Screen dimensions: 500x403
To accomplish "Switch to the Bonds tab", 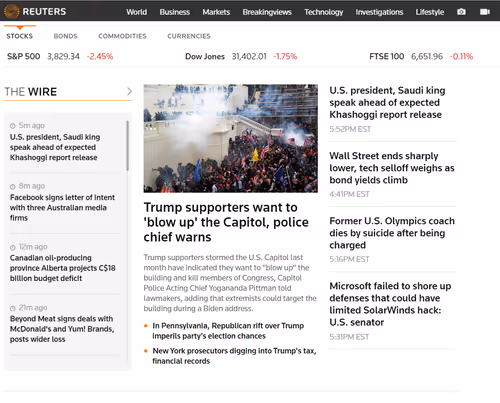I will (65, 36).
